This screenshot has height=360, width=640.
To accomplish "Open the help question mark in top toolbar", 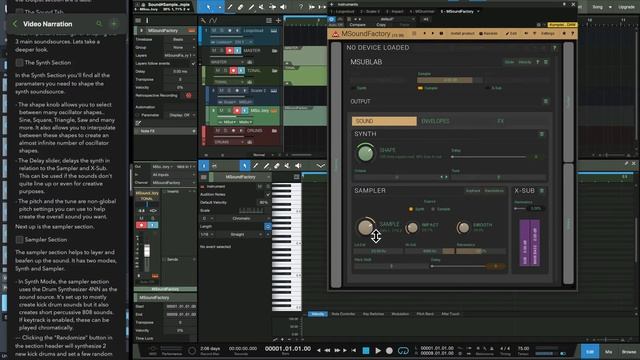I will pos(301,7).
